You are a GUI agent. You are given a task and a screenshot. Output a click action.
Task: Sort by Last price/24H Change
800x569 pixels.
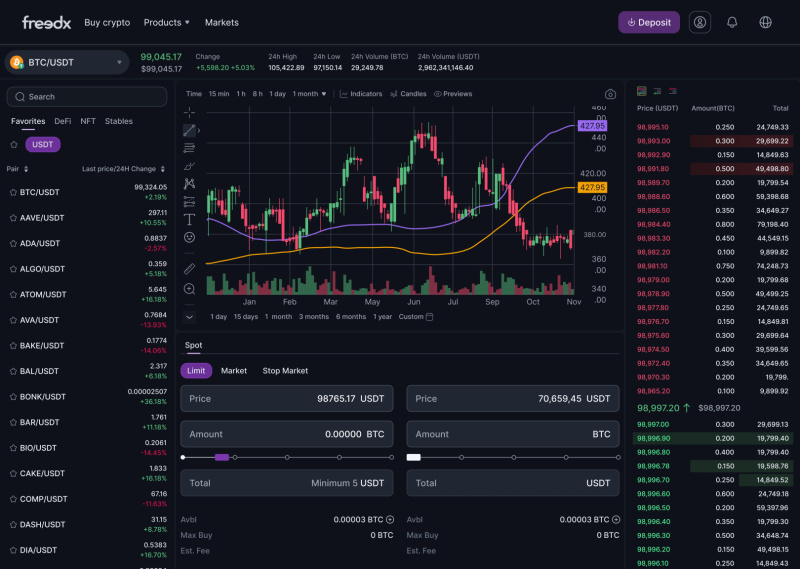(x=123, y=169)
